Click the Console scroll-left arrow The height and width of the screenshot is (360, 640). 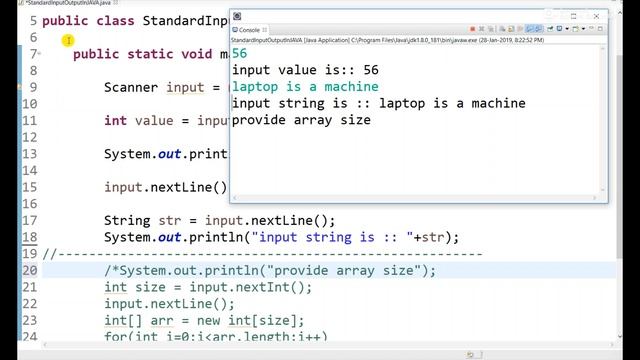(x=234, y=198)
